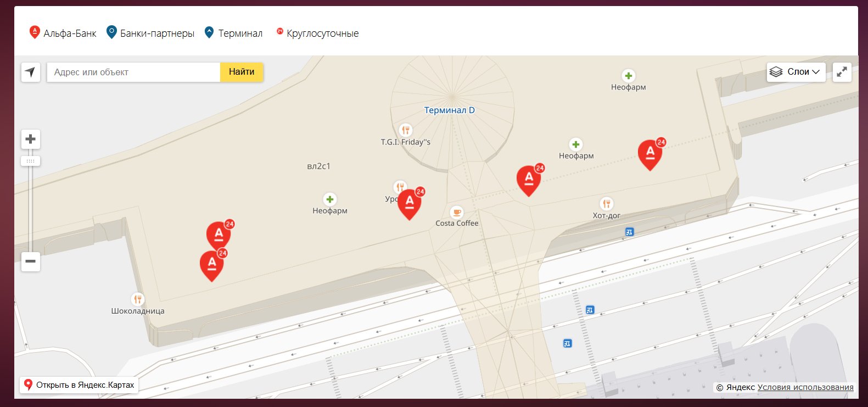Click the Неофарм pharmacy icon near вл2с1
The height and width of the screenshot is (407, 868).
coord(330,199)
